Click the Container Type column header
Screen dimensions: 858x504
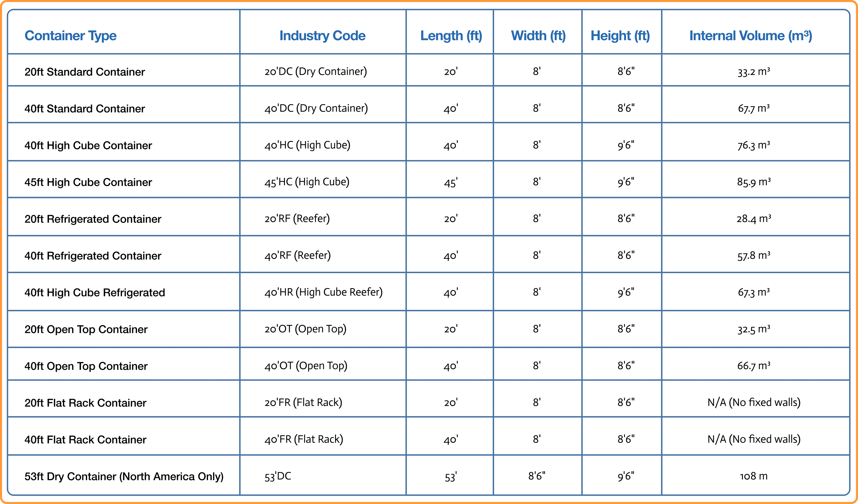point(70,36)
